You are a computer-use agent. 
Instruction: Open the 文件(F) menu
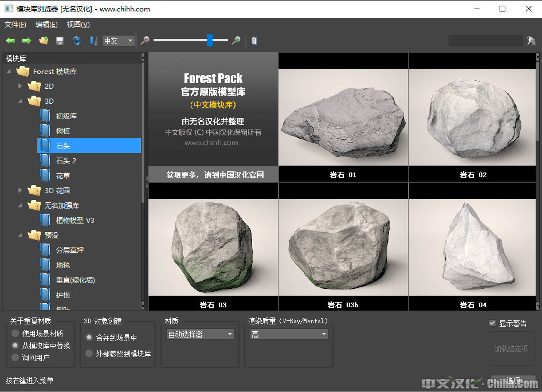(x=15, y=25)
